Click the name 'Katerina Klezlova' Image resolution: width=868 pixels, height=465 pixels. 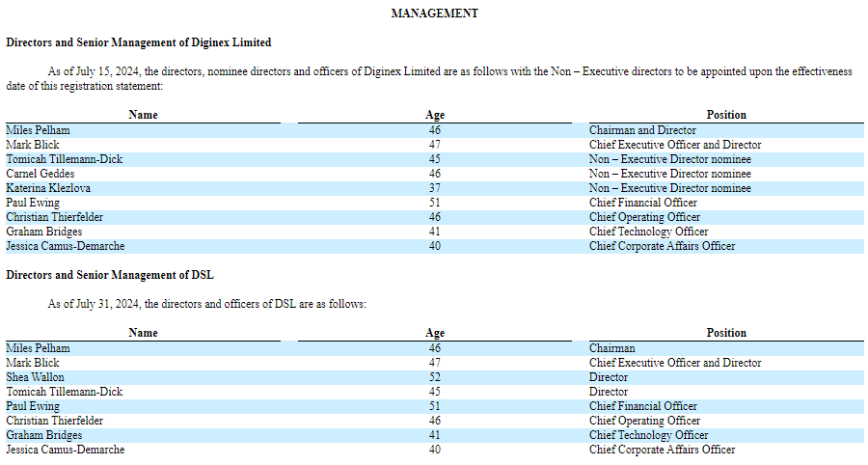pyautogui.click(x=48, y=188)
